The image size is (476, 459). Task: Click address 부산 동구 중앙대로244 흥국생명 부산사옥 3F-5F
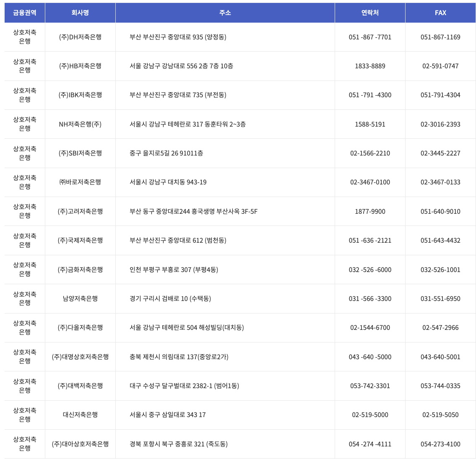pos(193,211)
